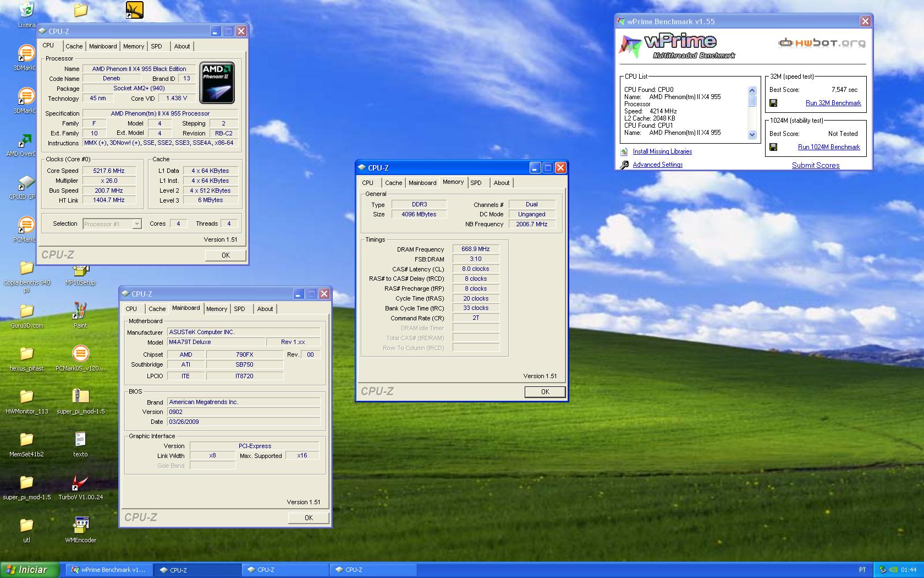The image size is (924, 578).
Task: Click the system tray clock 01:44
Action: coord(909,570)
